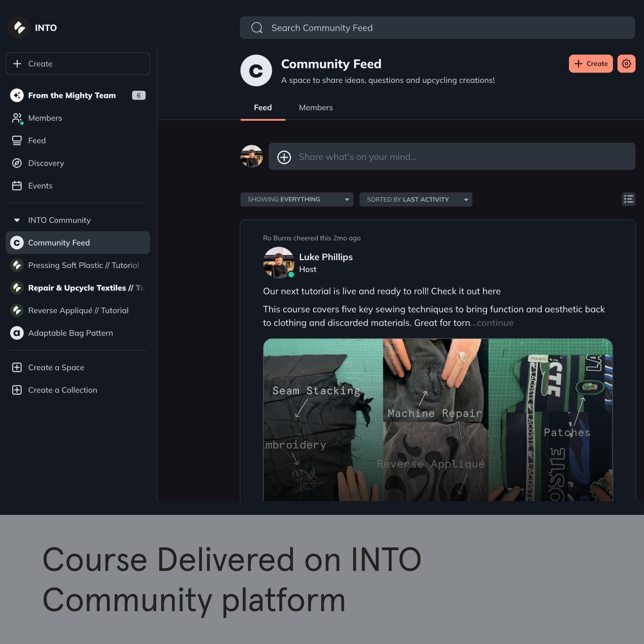
Task: Click Create a Space
Action: (56, 368)
